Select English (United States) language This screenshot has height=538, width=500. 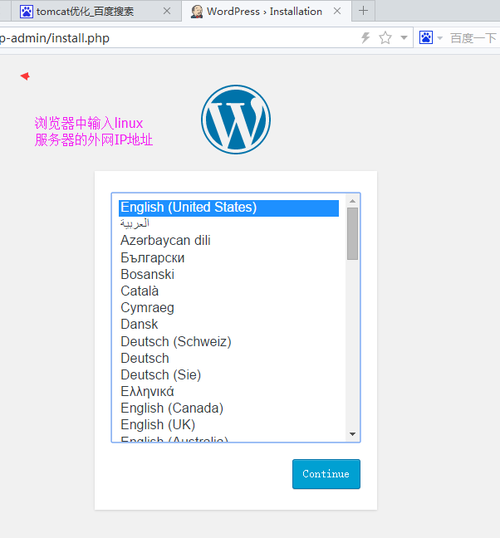(229, 208)
